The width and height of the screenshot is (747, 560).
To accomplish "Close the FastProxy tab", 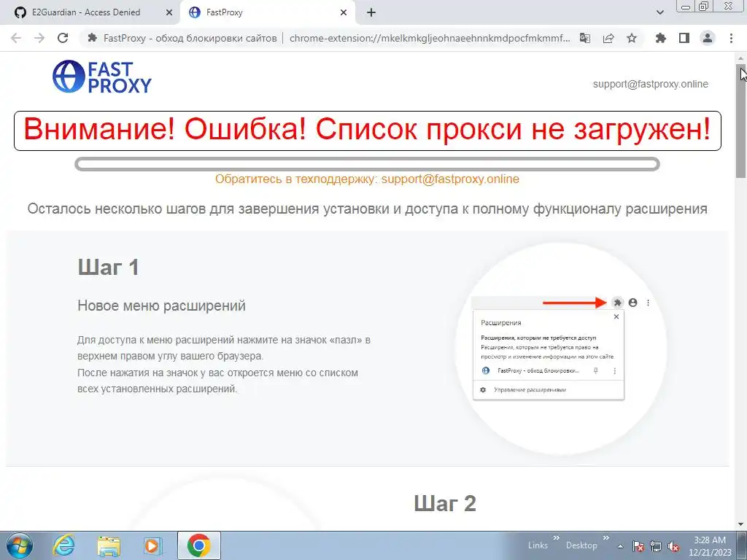I will click(x=344, y=13).
